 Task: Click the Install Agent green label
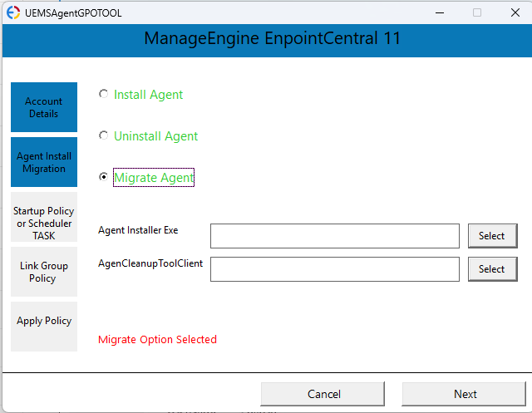pos(148,95)
